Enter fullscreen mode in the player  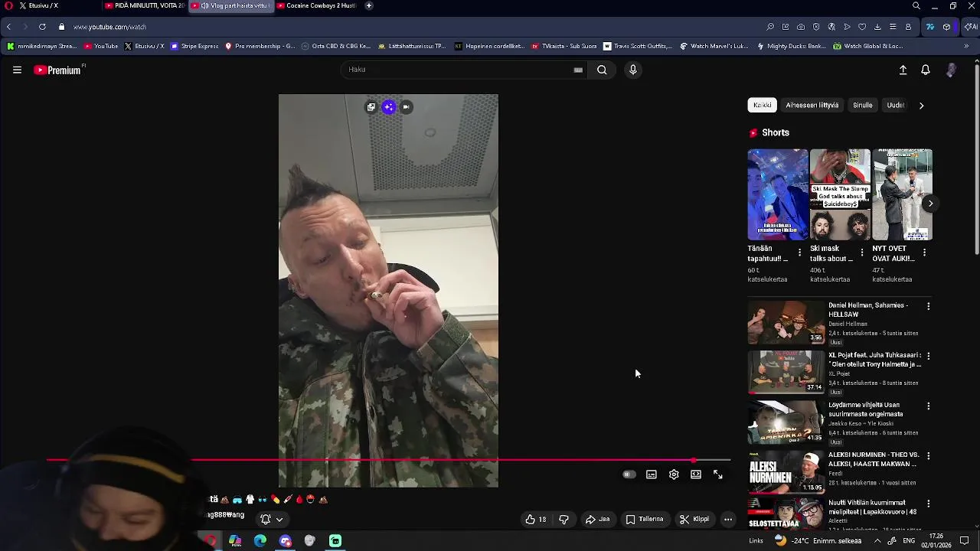(x=718, y=474)
